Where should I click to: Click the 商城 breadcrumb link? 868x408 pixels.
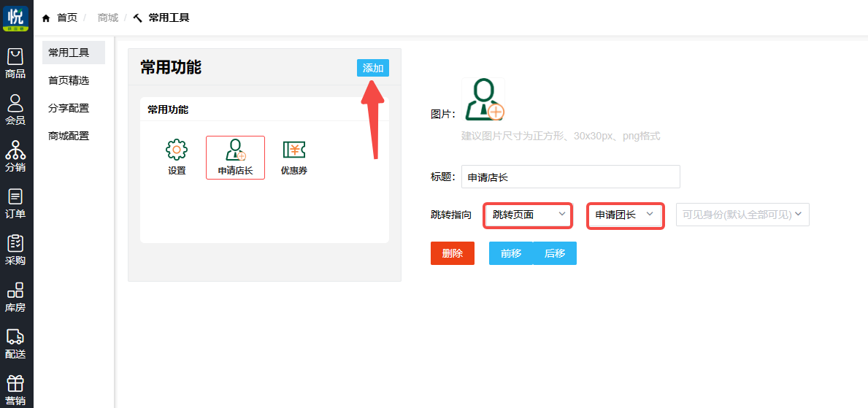click(x=108, y=18)
